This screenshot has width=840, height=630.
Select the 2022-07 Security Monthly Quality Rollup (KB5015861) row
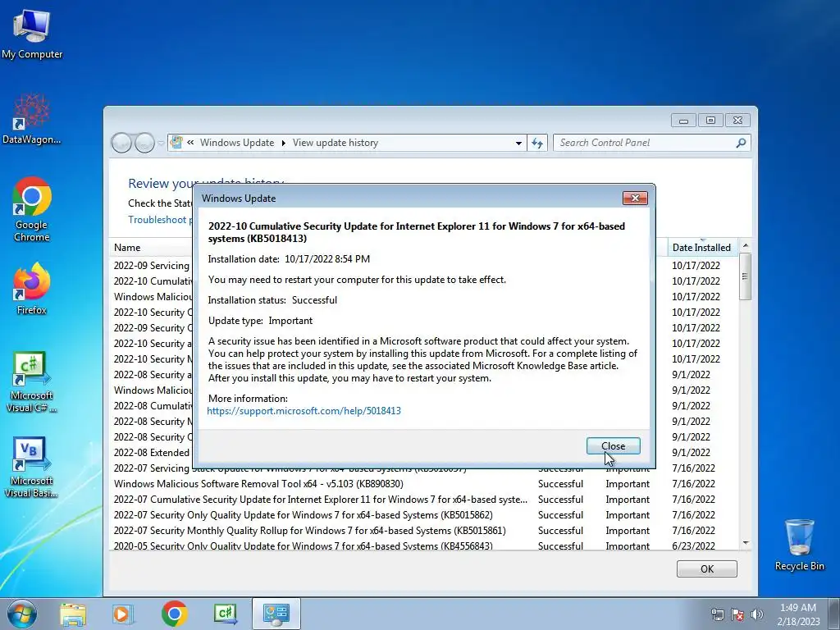click(x=424, y=531)
